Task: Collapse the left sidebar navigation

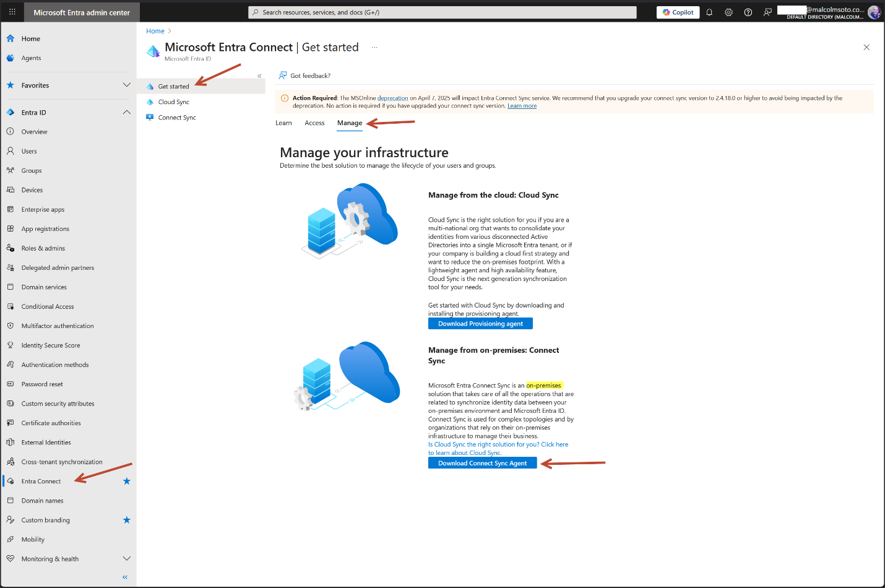Action: [x=125, y=577]
